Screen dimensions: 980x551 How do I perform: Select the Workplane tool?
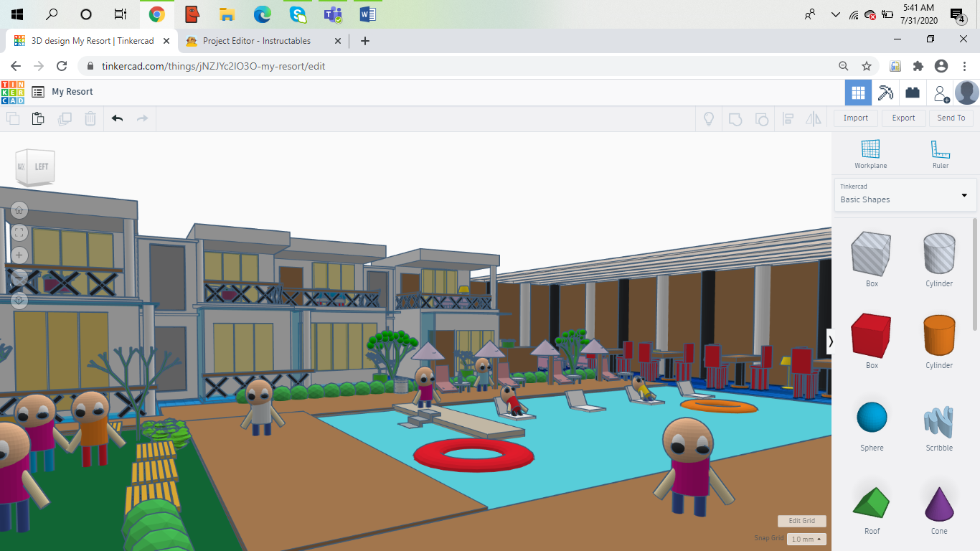click(870, 154)
